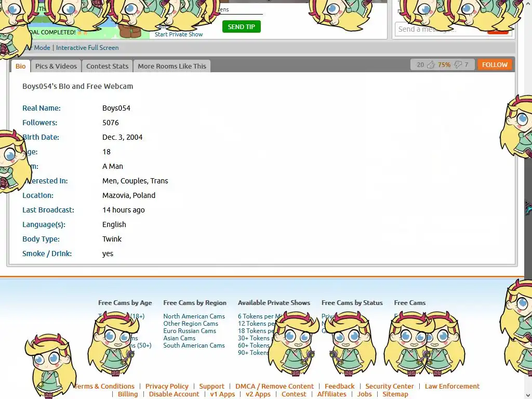Click the 'Real Name:' label
Image resolution: width=532 pixels, height=399 pixels.
click(x=42, y=108)
